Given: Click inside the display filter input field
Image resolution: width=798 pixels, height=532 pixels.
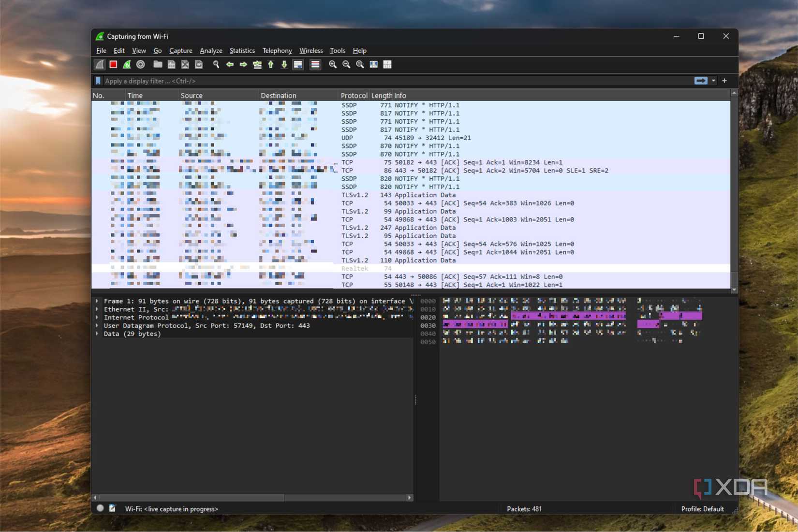Looking at the screenshot, I should [x=339, y=81].
